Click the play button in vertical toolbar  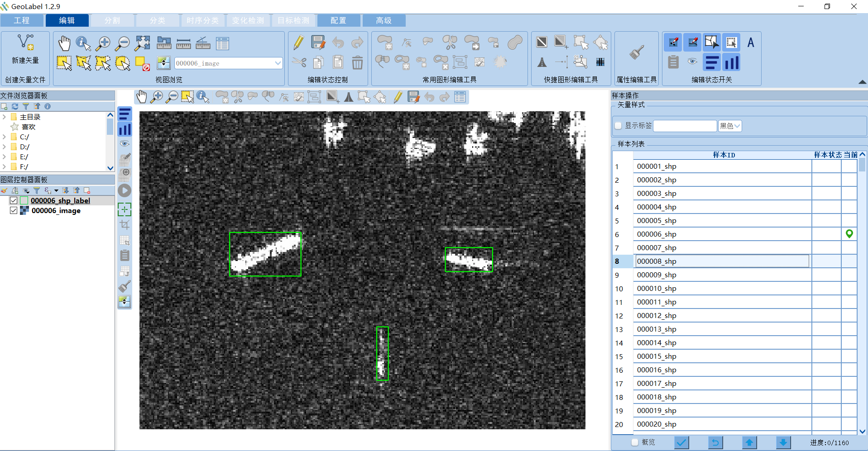point(125,190)
